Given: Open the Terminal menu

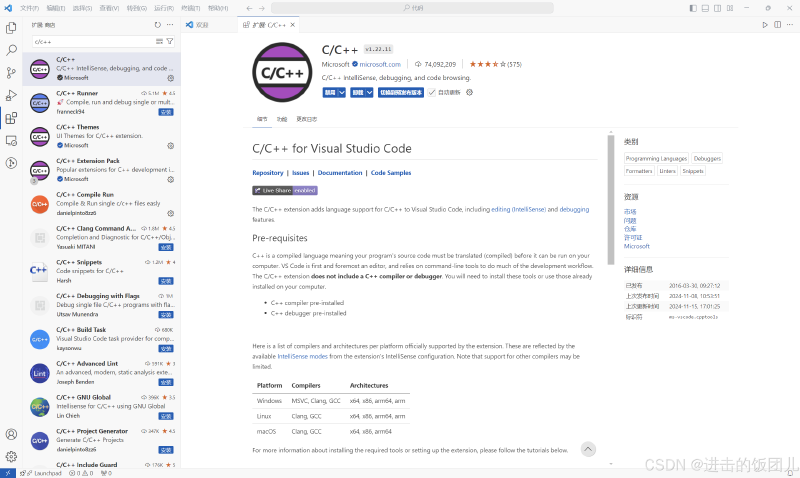Looking at the screenshot, I should click(190, 8).
